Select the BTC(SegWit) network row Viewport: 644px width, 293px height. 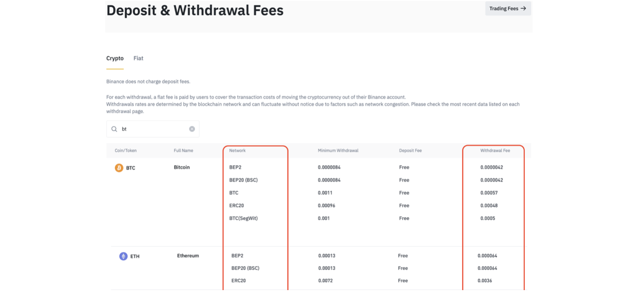point(243,218)
